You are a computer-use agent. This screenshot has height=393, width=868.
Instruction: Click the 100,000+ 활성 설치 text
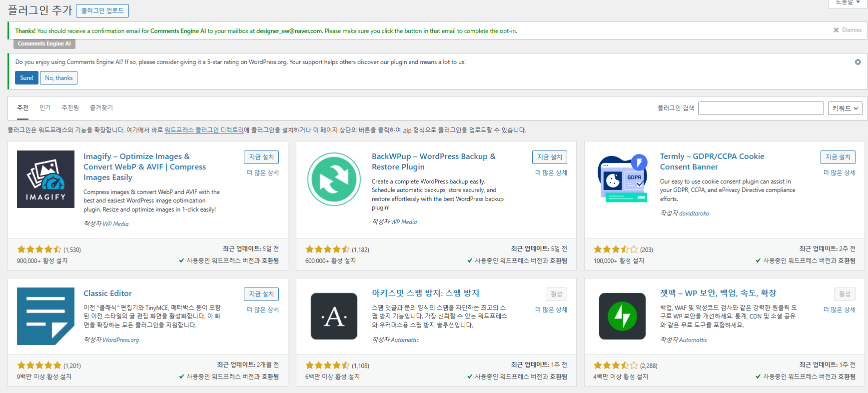pyautogui.click(x=619, y=261)
